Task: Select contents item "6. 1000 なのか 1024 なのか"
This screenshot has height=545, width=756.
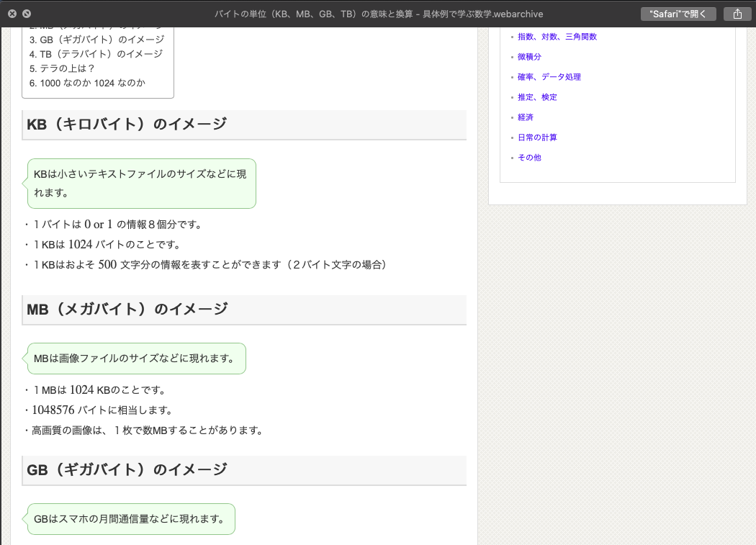Action: 87,83
